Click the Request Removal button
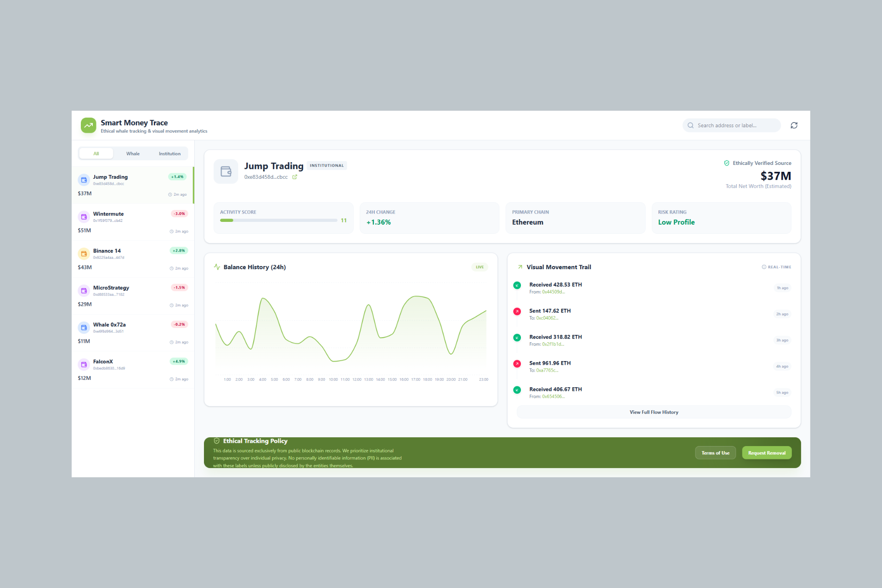Viewport: 882px width, 588px height. 766,452
